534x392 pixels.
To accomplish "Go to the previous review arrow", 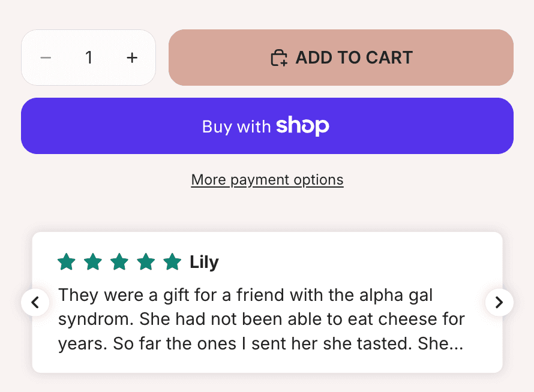I will 35,302.
